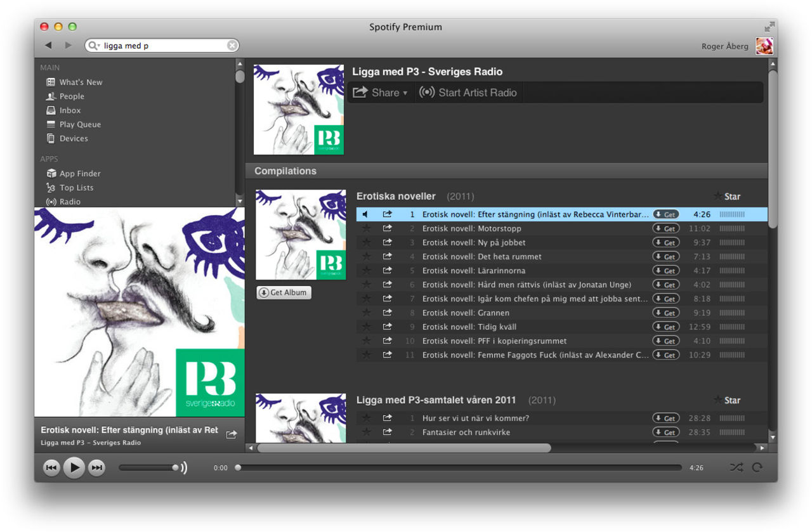Screen dimensions: 812x532
Task: Launch the App Finder
Action: [x=79, y=173]
